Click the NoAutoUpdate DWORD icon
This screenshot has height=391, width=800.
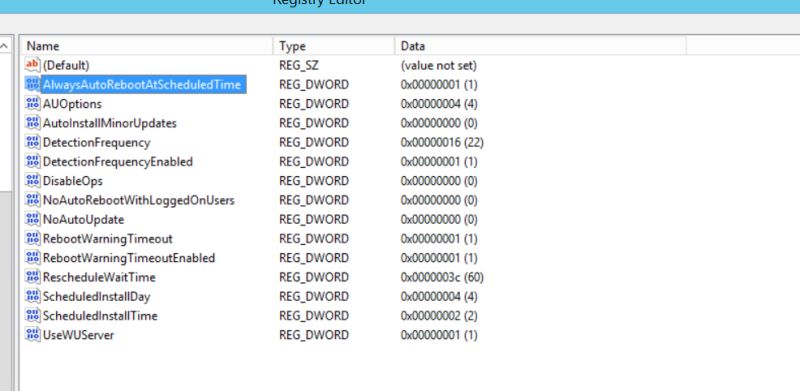(32, 219)
